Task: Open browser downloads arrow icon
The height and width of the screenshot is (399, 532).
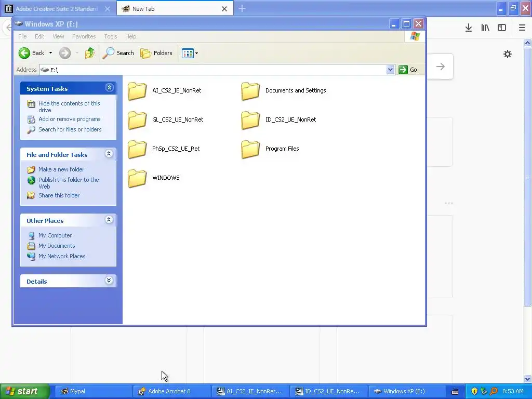Action: pos(469,28)
